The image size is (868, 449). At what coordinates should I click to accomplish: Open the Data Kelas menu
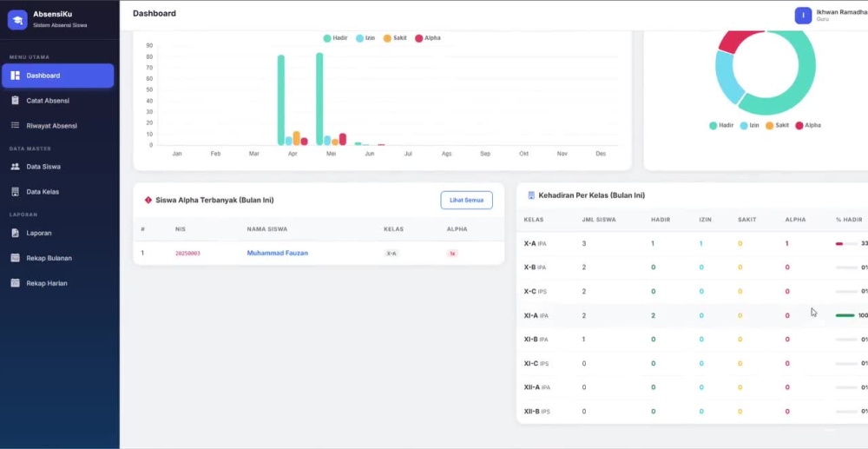[57, 192]
